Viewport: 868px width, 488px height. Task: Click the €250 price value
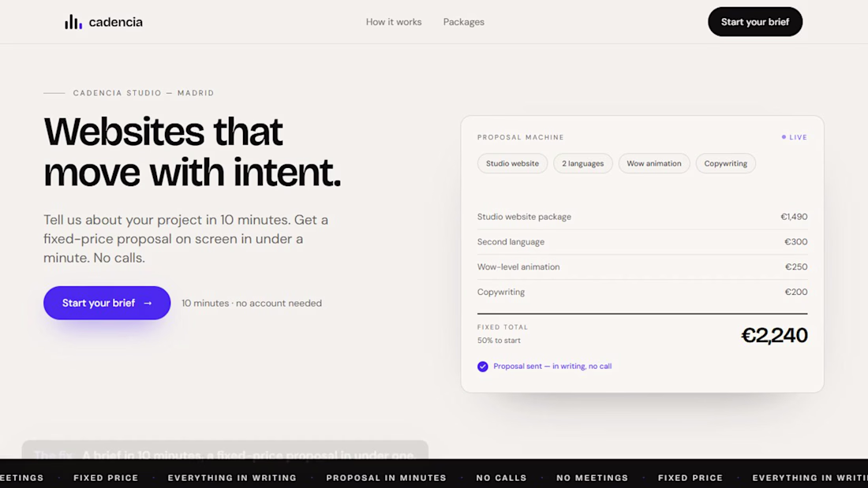(796, 266)
